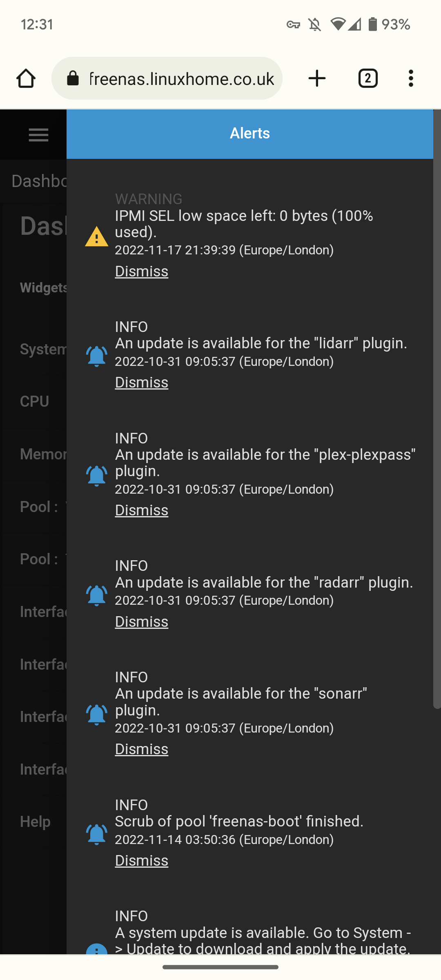Select the Help entry in the widgets list

pos(35,822)
